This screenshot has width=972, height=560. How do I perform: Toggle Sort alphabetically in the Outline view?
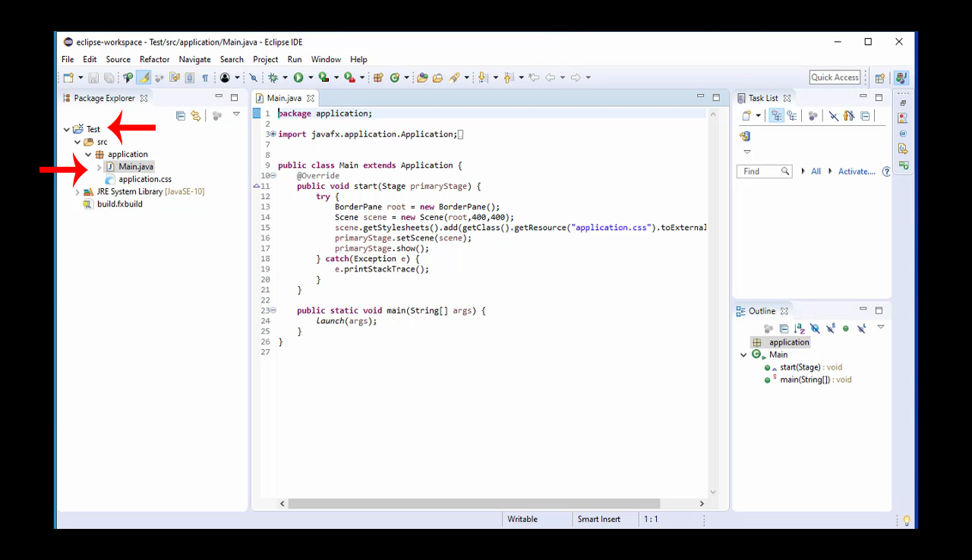pyautogui.click(x=799, y=328)
